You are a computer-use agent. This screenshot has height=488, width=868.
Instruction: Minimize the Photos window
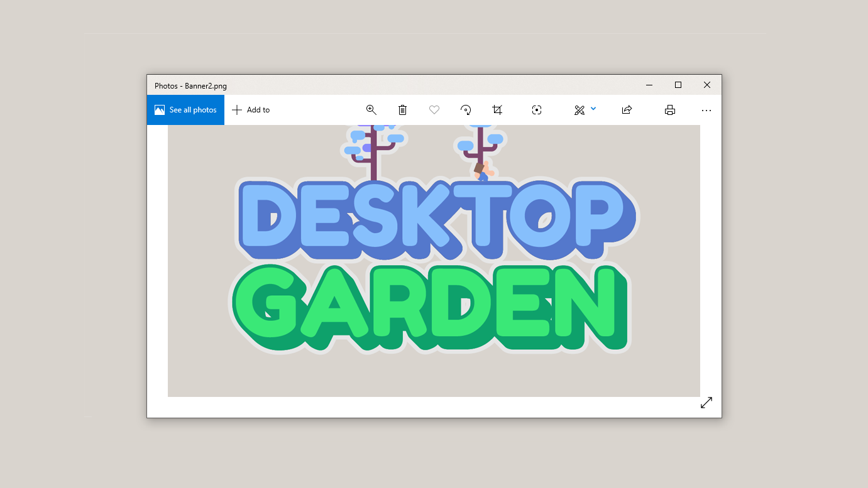[649, 85]
